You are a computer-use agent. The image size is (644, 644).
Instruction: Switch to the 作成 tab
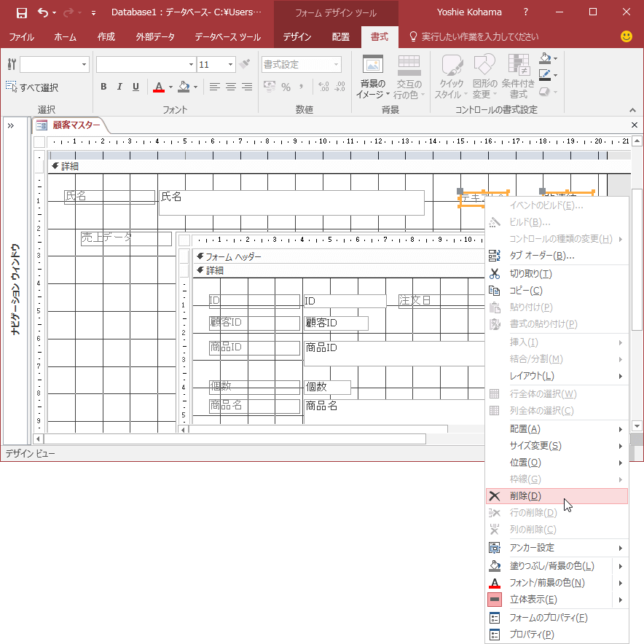[106, 37]
